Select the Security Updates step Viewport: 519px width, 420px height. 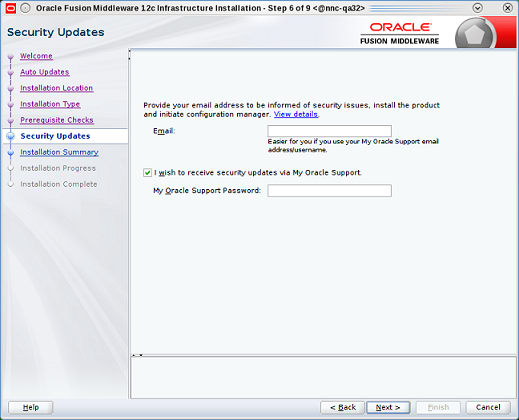(x=55, y=136)
